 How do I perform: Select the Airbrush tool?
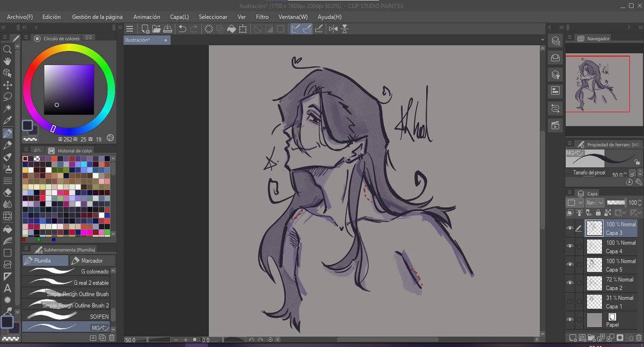(8, 168)
